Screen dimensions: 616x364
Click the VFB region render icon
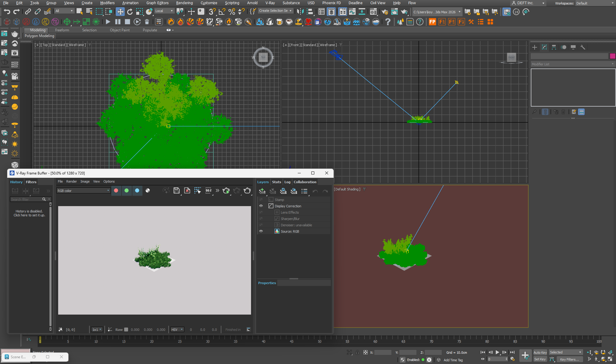[197, 190]
